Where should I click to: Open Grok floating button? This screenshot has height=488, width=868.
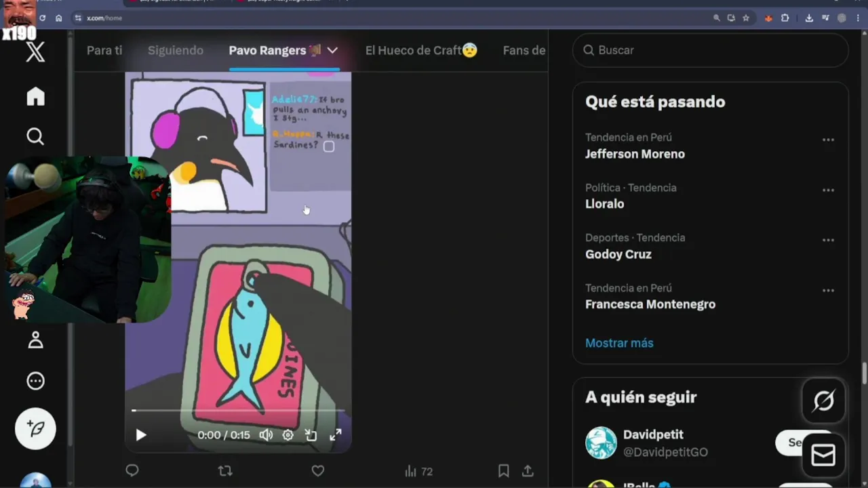[823, 401]
